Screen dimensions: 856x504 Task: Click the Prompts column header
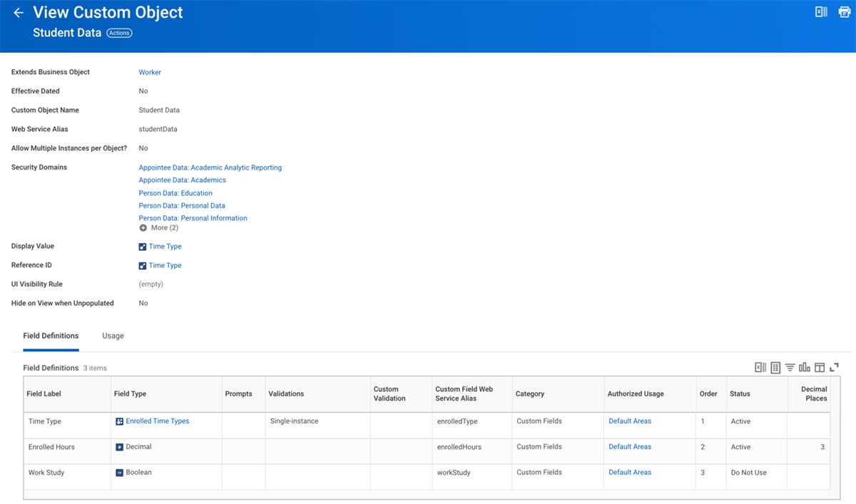(243, 394)
